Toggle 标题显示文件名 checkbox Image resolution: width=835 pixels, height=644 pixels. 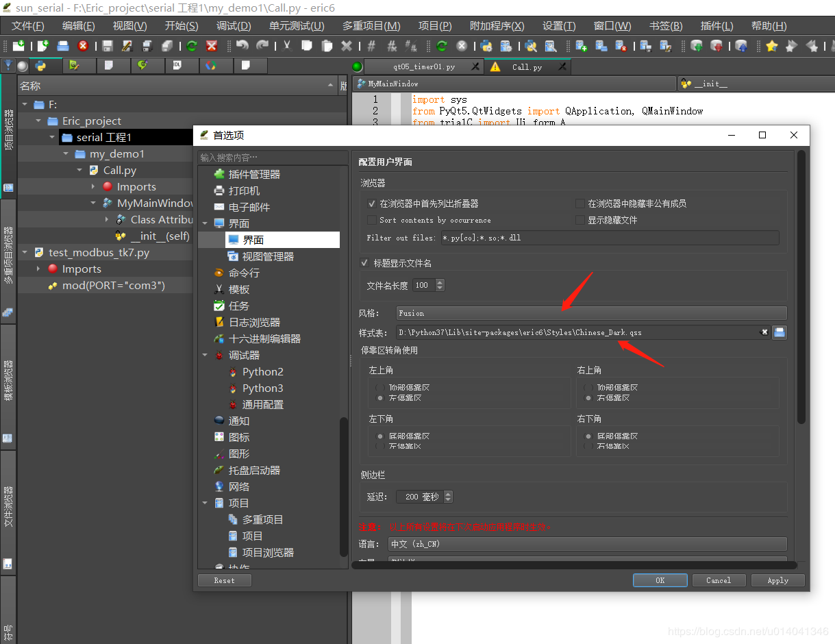coord(364,263)
